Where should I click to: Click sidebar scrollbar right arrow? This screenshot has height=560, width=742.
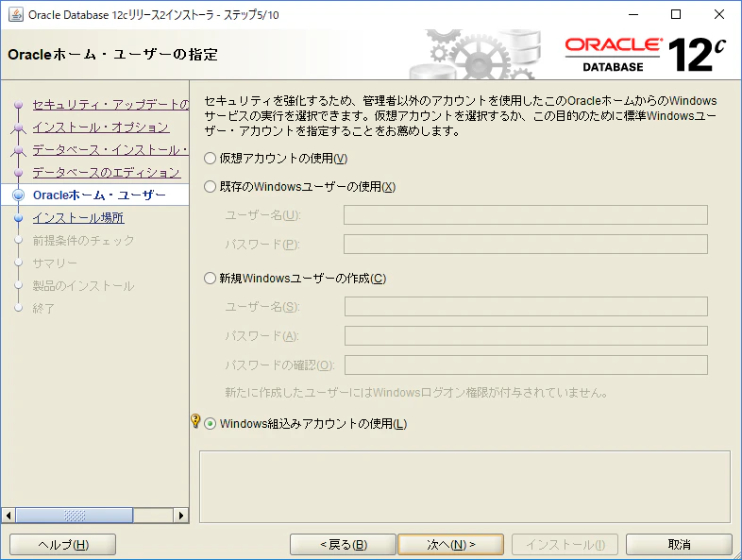pyautogui.click(x=180, y=515)
